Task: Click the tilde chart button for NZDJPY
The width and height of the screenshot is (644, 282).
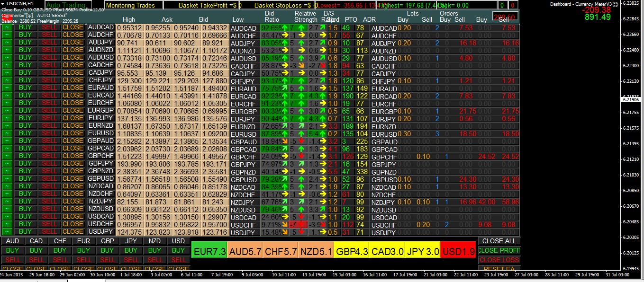Action: 8,202
